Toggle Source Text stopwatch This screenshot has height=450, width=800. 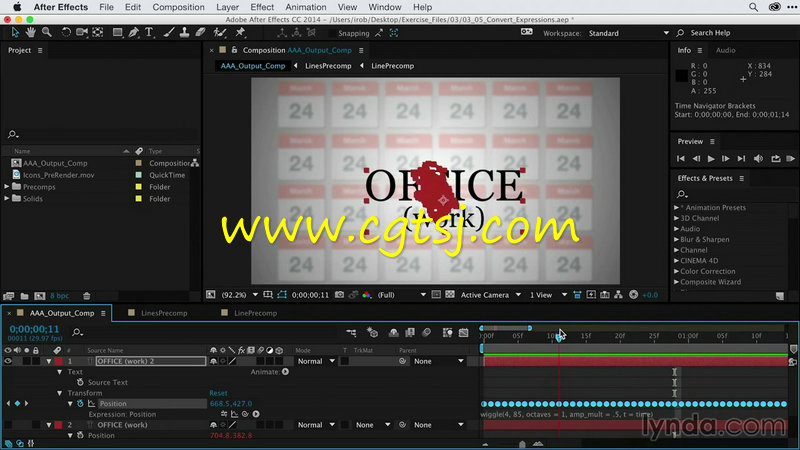click(80, 382)
